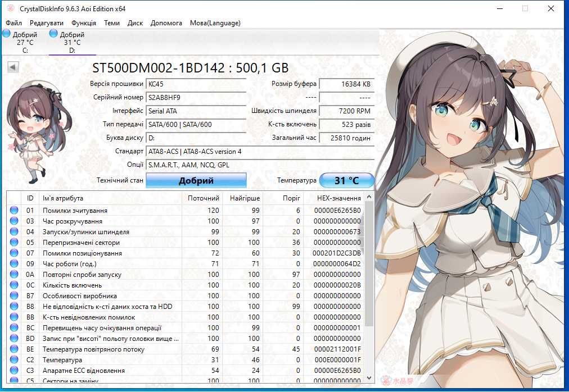Click the attribute list scroll up arrow
Viewport: 569px width, 392px height.
pyautogui.click(x=369, y=197)
